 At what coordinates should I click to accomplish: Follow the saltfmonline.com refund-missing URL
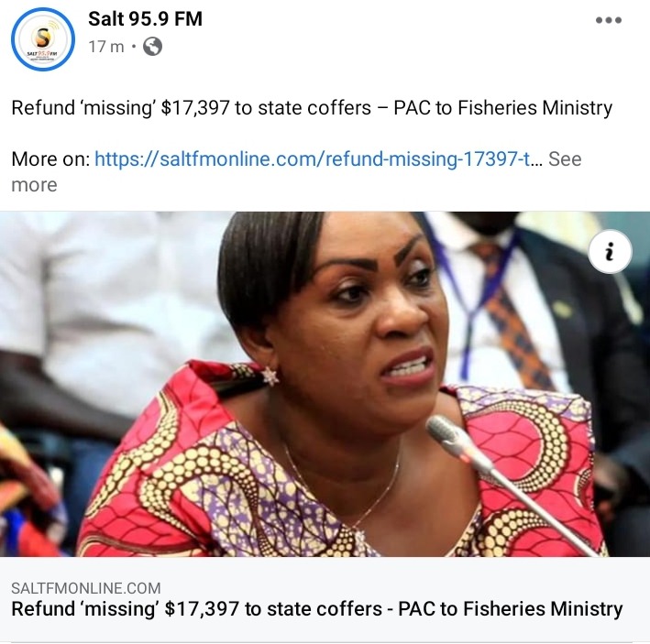point(318,159)
